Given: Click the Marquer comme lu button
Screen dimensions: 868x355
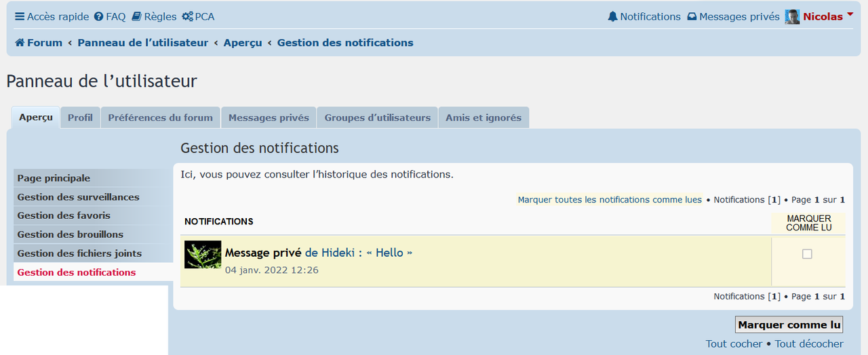Looking at the screenshot, I should (x=790, y=325).
